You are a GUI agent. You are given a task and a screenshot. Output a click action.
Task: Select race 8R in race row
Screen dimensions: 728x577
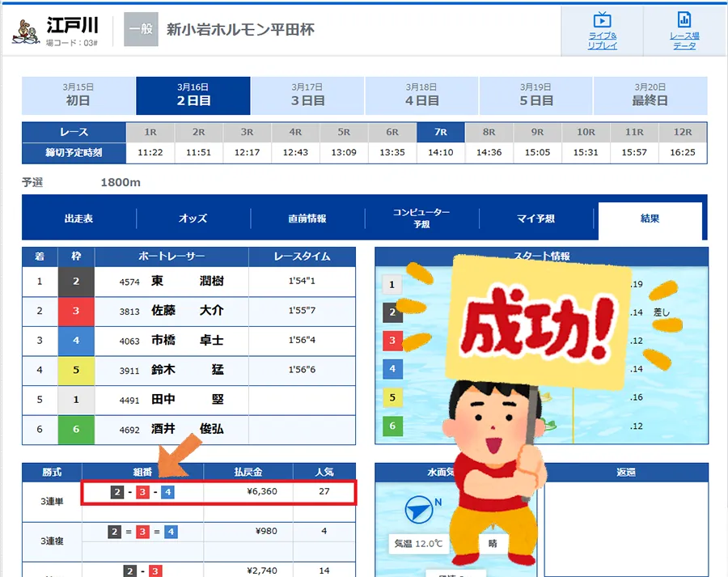point(489,132)
